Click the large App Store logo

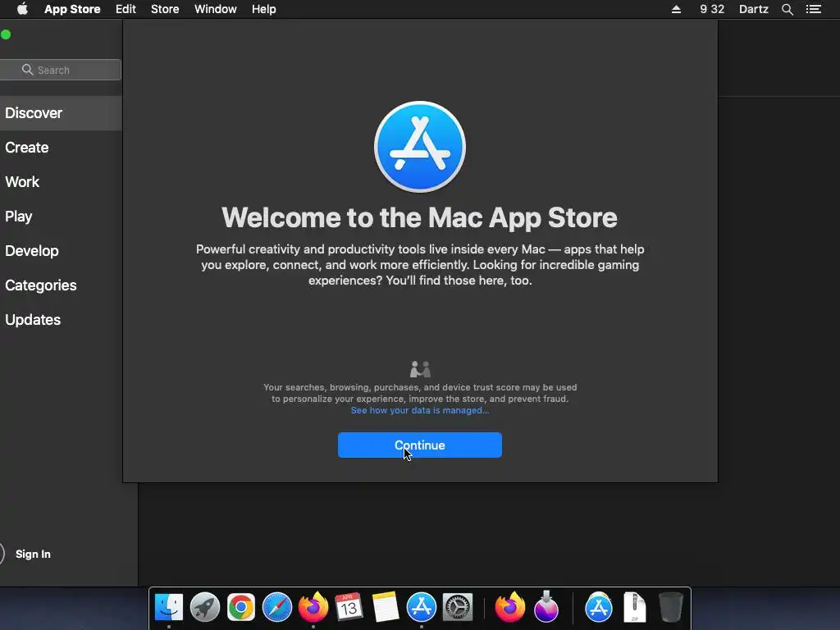420,147
